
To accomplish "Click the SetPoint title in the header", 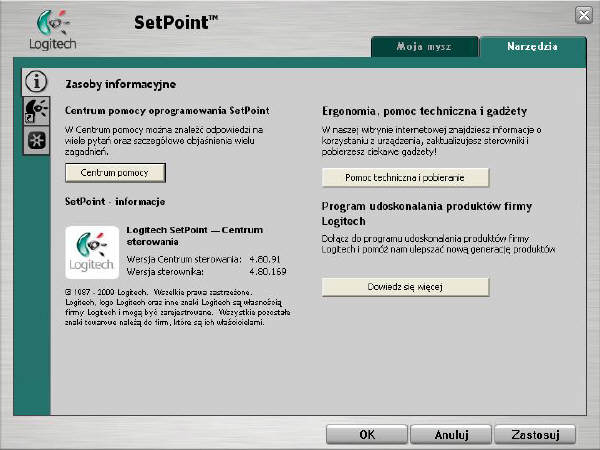I will pyautogui.click(x=176, y=22).
